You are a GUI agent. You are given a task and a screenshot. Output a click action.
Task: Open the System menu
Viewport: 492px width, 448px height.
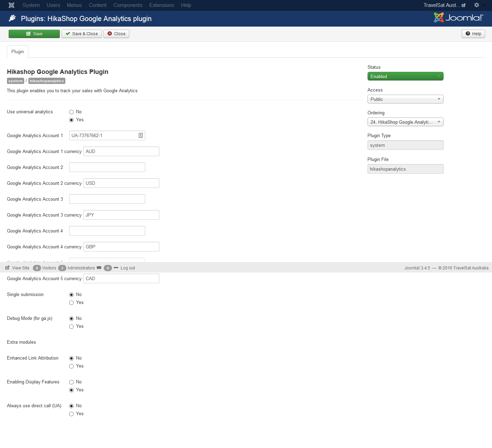tap(31, 5)
